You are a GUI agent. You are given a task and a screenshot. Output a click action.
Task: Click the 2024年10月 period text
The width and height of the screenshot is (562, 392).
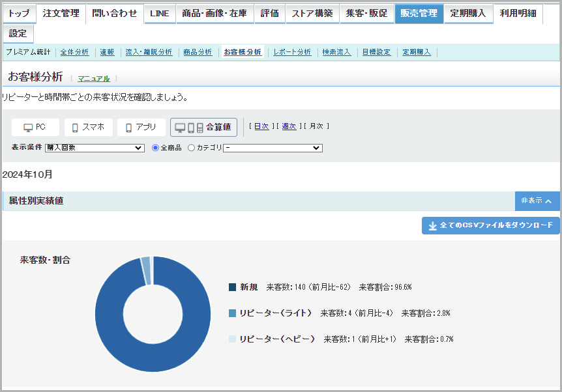pos(27,175)
